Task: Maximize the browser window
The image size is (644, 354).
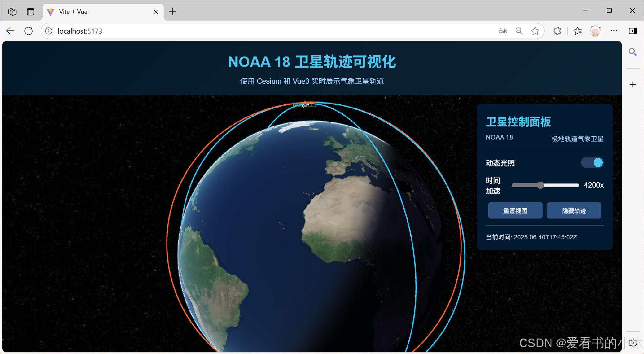Action: pos(609,10)
